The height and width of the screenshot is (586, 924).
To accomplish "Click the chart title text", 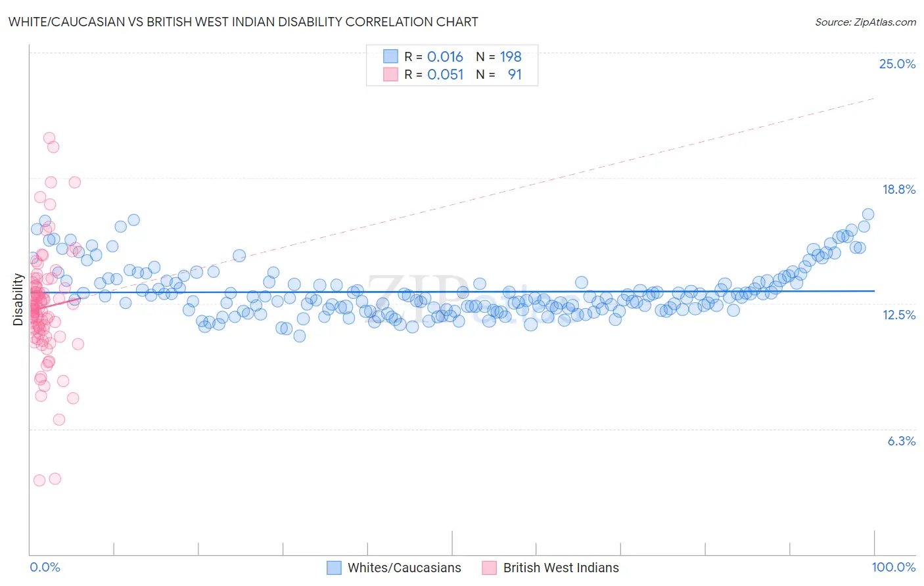I will click(243, 22).
